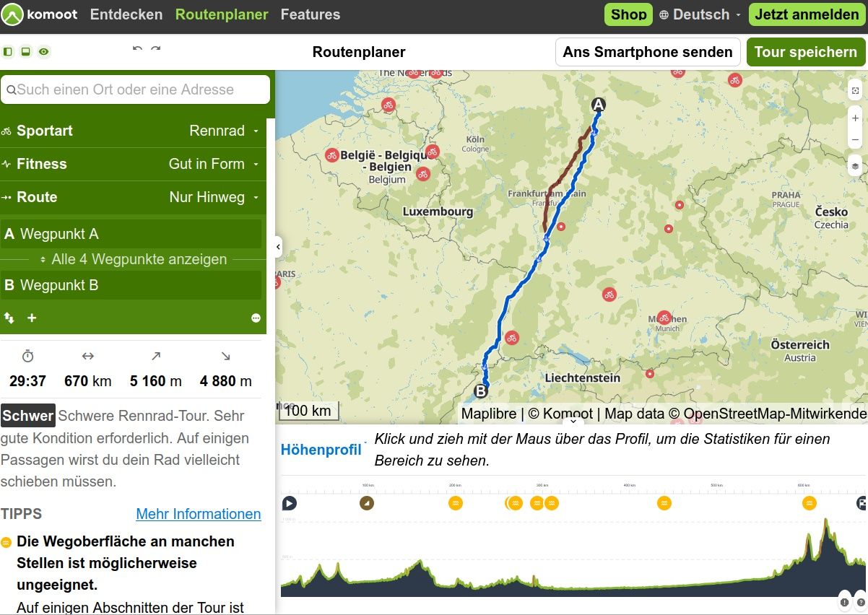The height and width of the screenshot is (615, 868).
Task: Click Alle 4 Wegpunkte anzeigen
Action: click(139, 259)
